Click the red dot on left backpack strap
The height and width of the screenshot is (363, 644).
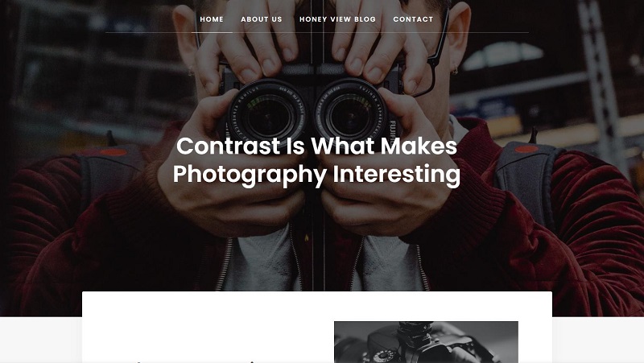[x=114, y=152]
